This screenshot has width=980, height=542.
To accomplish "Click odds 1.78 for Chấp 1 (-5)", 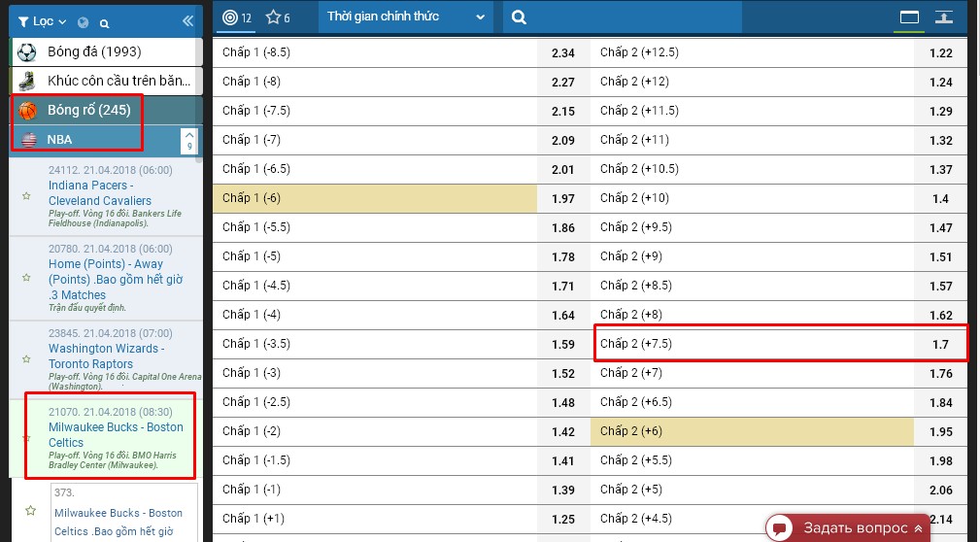I will click(563, 257).
